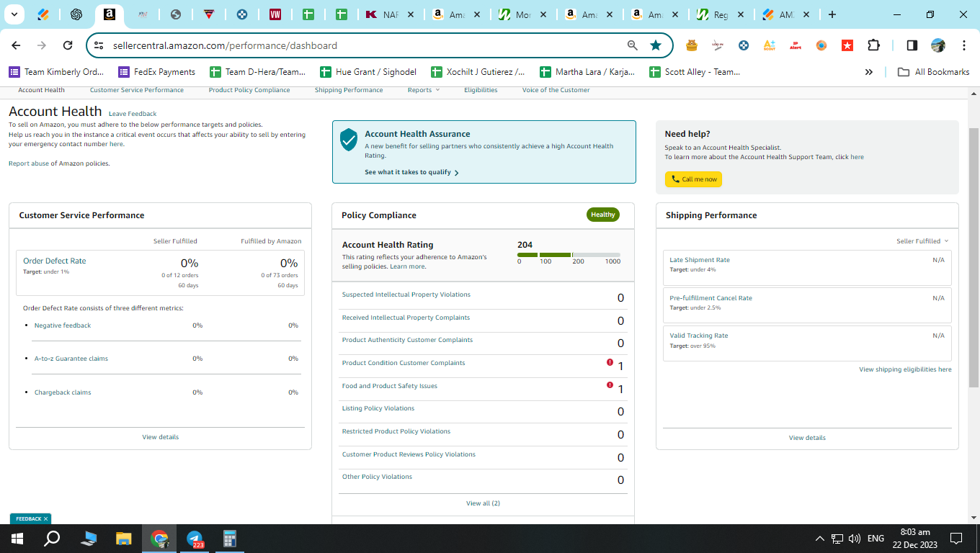Open the Windows notification center

point(956,539)
